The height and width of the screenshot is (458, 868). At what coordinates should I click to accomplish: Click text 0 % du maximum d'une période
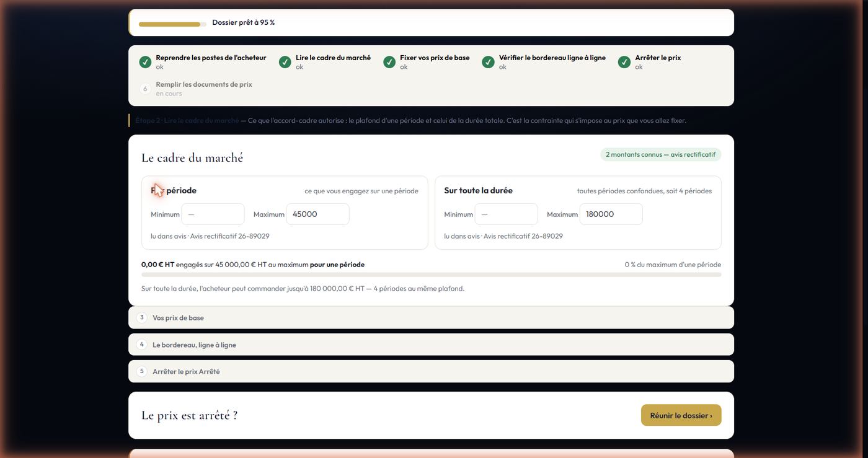point(673,265)
